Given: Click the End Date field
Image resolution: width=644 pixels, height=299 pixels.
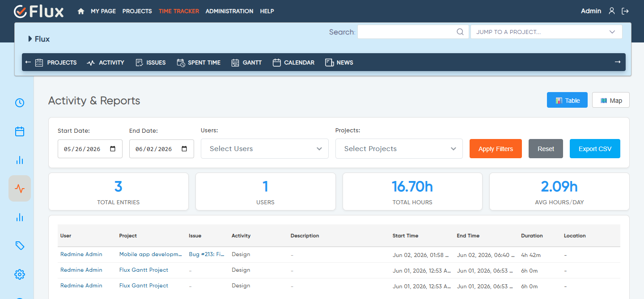Looking at the screenshot, I should click(x=161, y=149).
